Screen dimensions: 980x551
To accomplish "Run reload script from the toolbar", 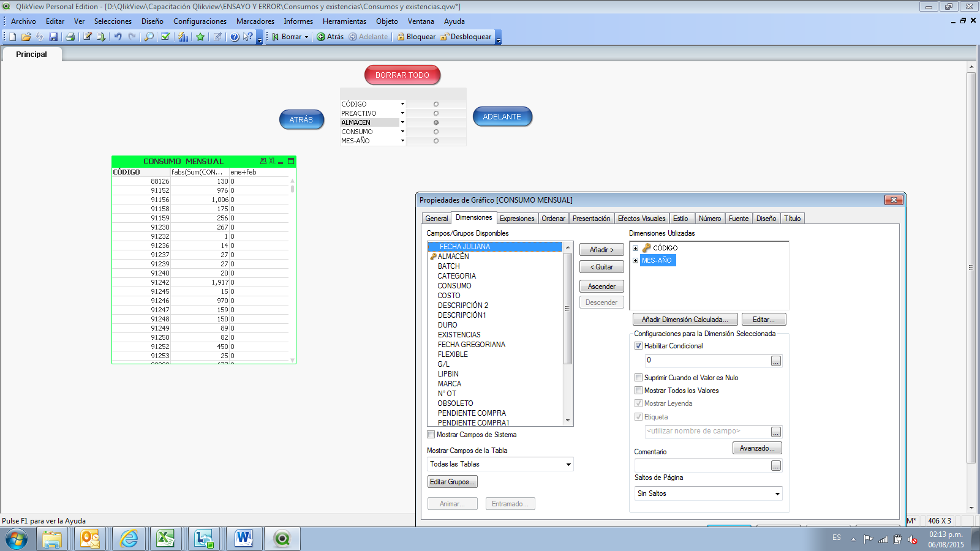I will [x=101, y=37].
